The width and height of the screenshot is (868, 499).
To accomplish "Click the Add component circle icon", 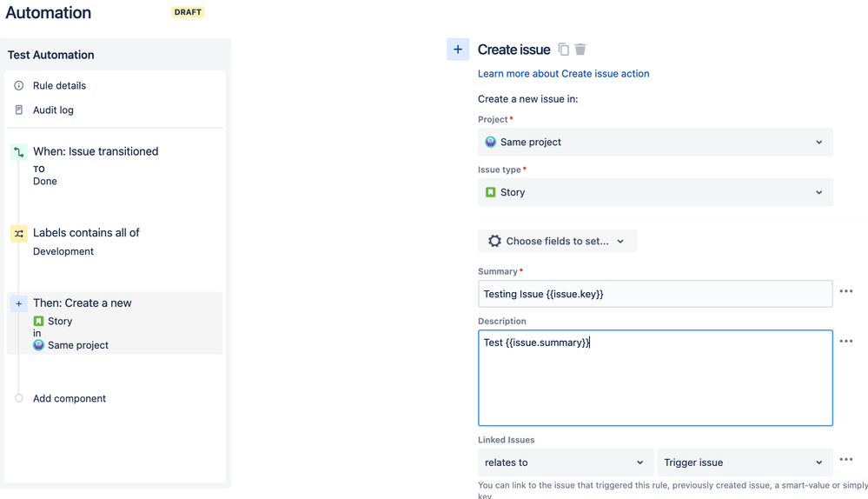I will tap(19, 398).
